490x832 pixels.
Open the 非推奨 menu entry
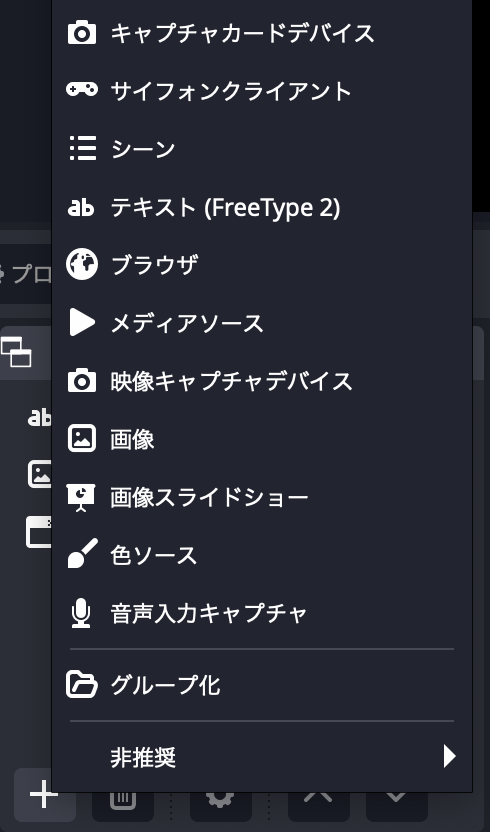[262, 757]
